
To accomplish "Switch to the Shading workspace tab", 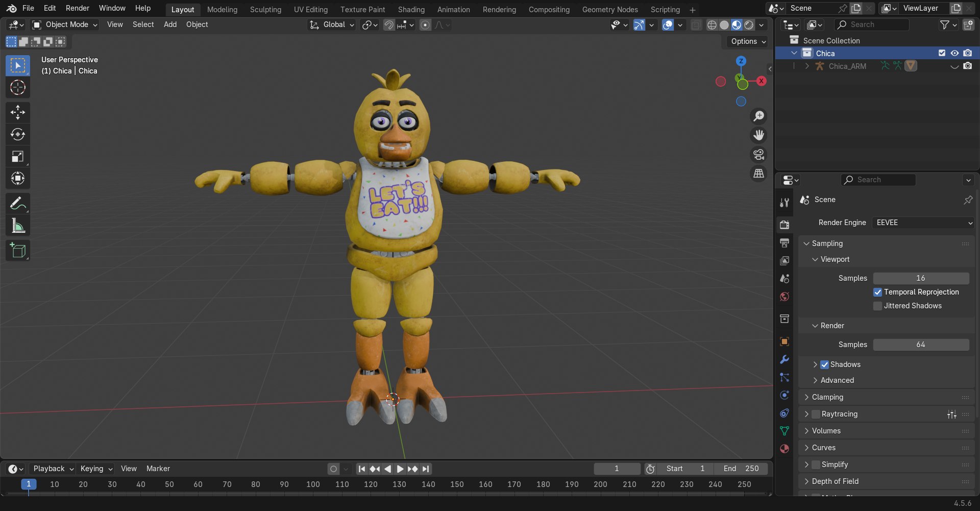I will coord(411,10).
